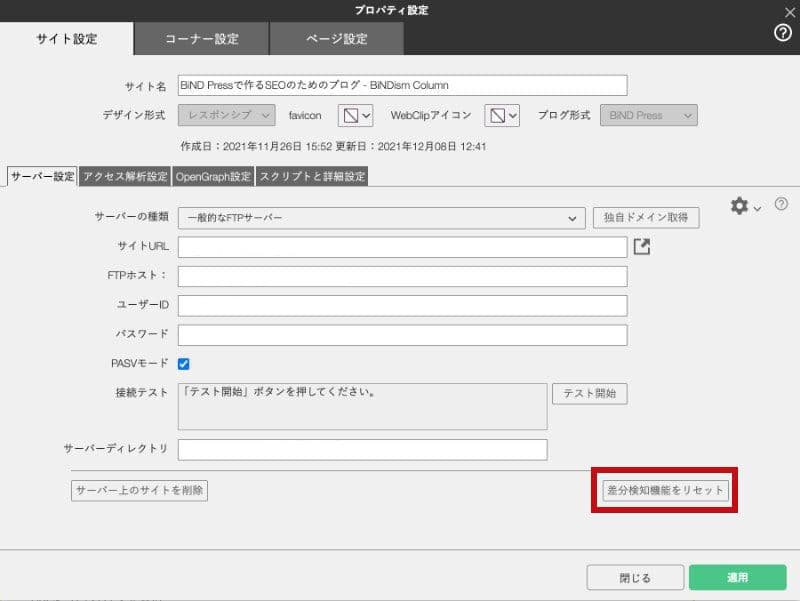Switch to the コーナー設定 tab

pos(201,39)
